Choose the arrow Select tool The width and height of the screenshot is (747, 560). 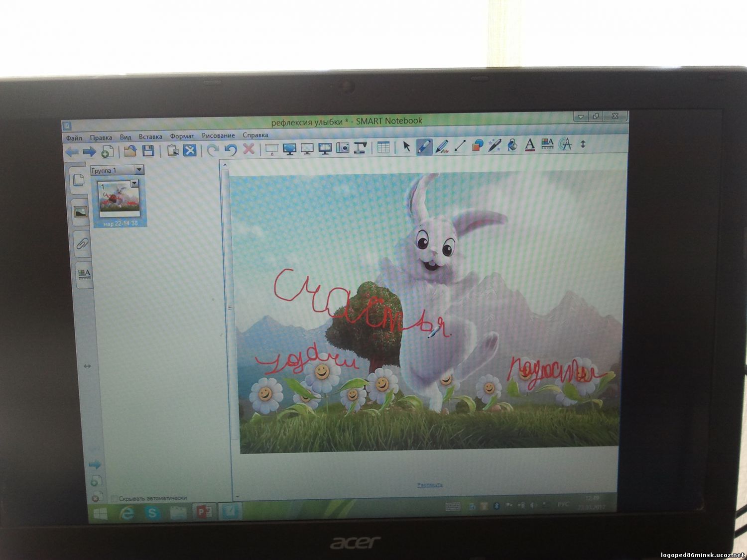tap(406, 146)
